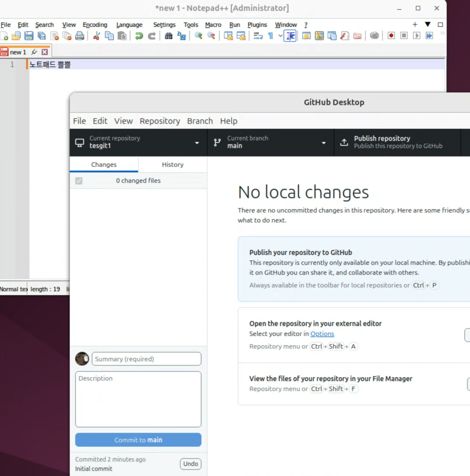
Task: Pin the 'new 1' tab in Notepad++
Action: pyautogui.click(x=34, y=52)
